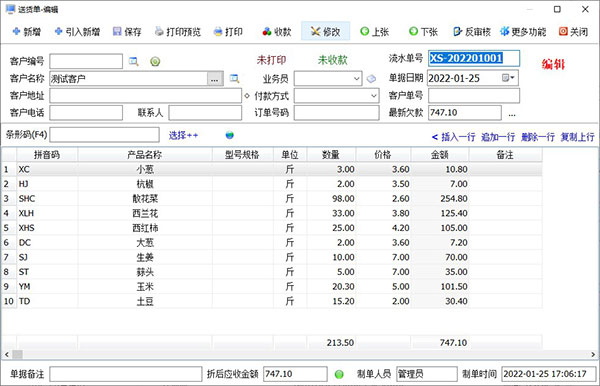Click the green circle beside 折后应收金额
The width and height of the screenshot is (600, 386).
pos(339,374)
